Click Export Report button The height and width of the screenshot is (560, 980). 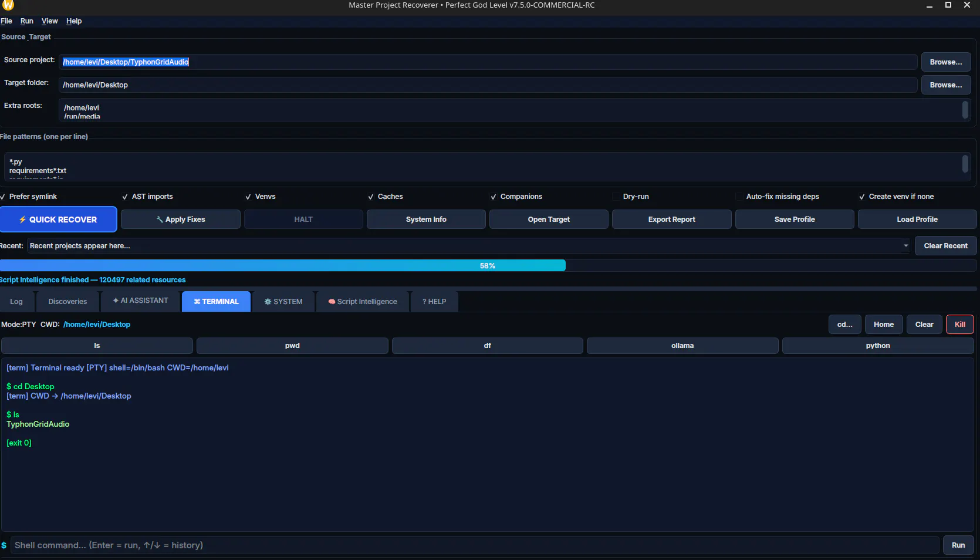tap(672, 220)
